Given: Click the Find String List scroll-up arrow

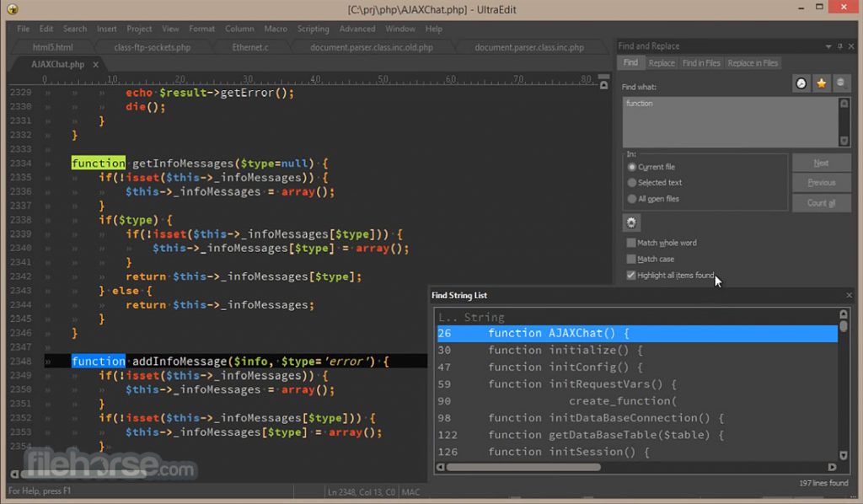Looking at the screenshot, I should click(x=843, y=314).
